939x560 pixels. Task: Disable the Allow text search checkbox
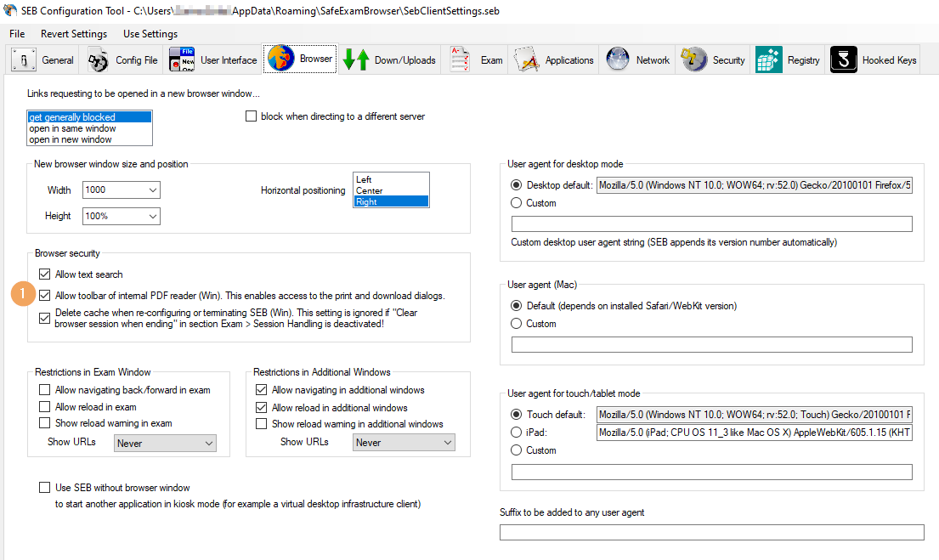click(45, 274)
